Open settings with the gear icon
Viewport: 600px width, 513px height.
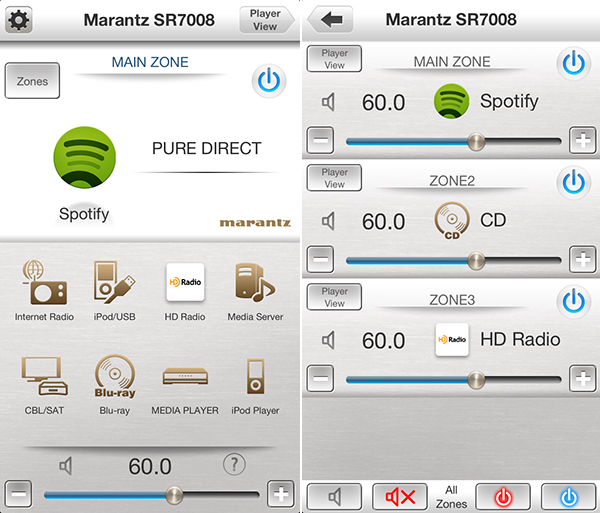point(18,20)
